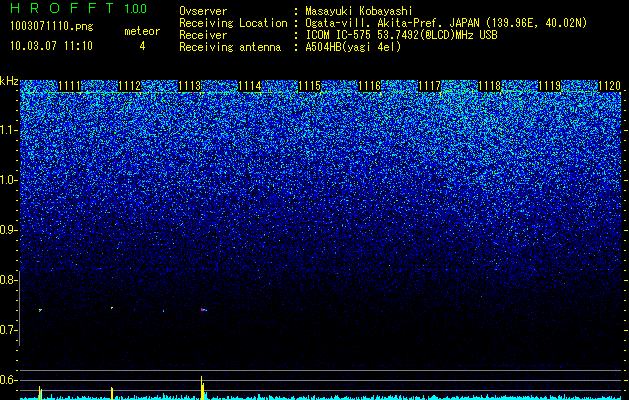Screen dimensions: 629x400
Task: Click the 0.8 kHz axis label
Action: [8, 280]
